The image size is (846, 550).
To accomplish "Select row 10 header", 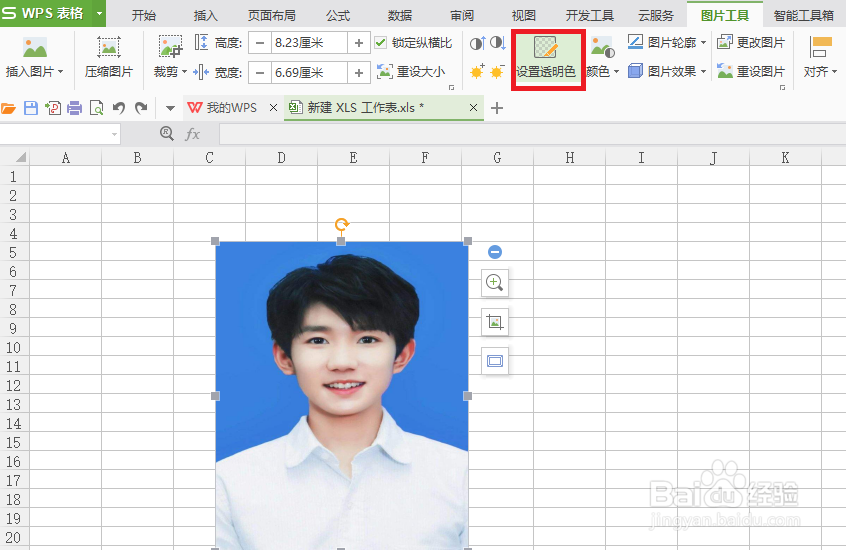I will pos(14,348).
